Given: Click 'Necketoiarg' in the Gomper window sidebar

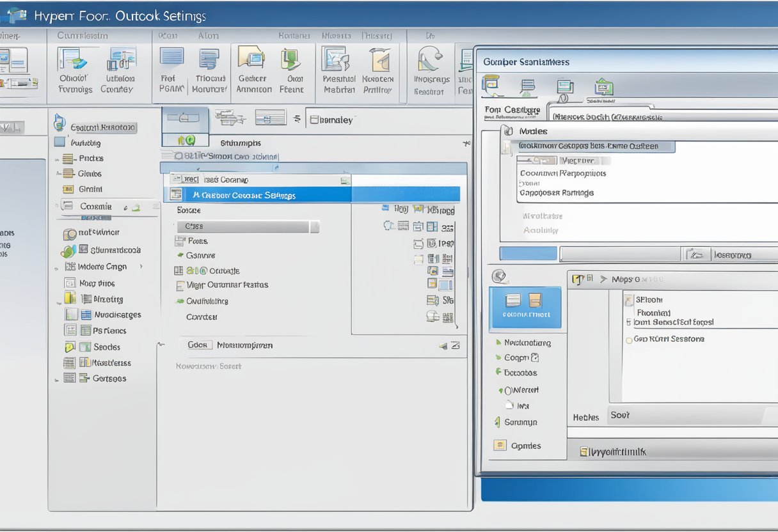Looking at the screenshot, I should click(x=527, y=343).
